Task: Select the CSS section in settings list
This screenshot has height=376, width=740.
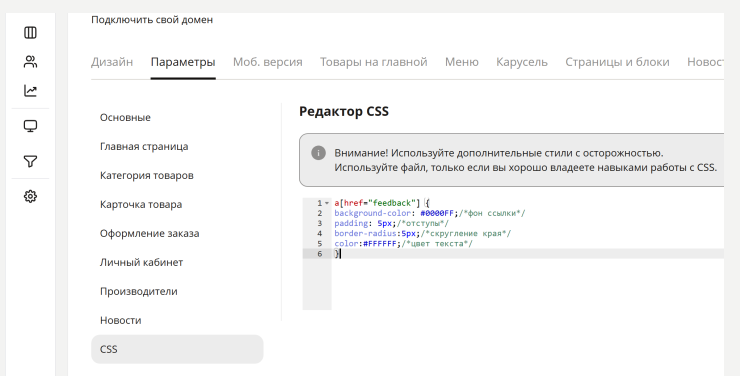Action: (177, 349)
